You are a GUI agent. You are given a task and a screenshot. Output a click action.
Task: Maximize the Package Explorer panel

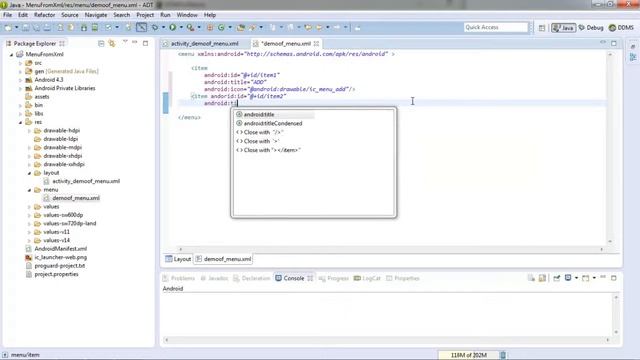pos(145,43)
